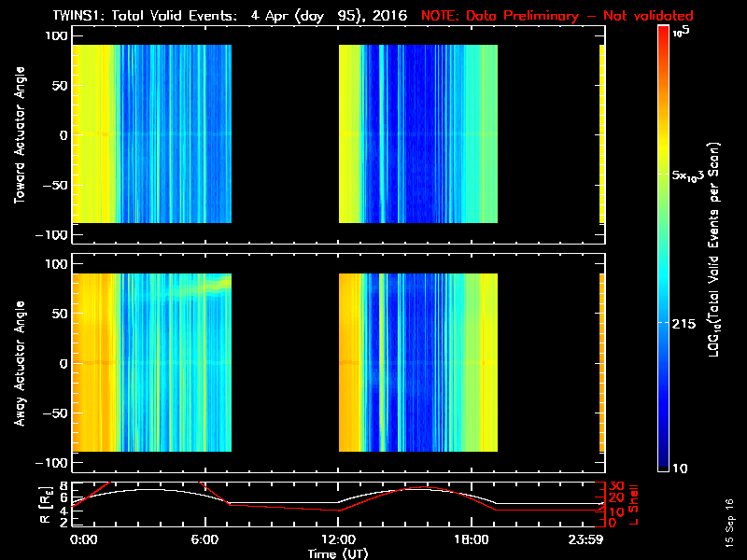Click the color bar at the yellow '5x10^3' level

tap(663, 175)
